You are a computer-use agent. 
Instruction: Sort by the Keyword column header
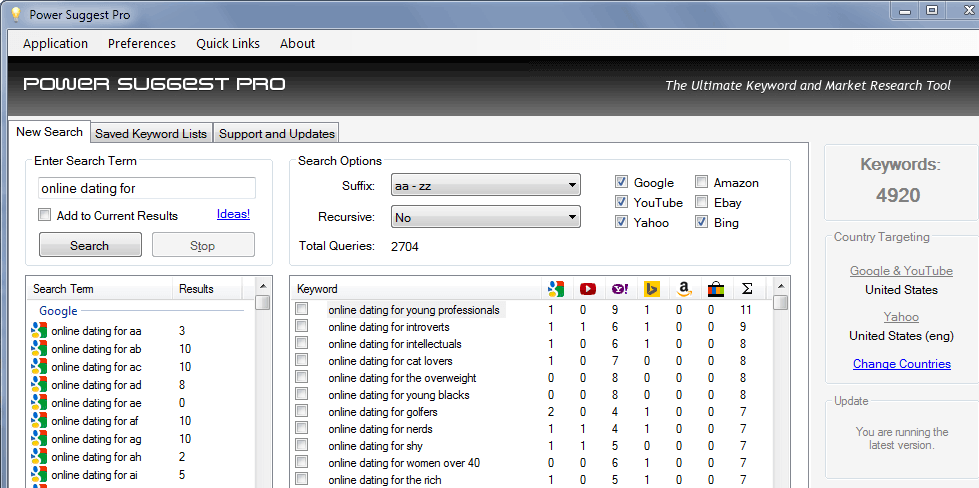[x=417, y=289]
